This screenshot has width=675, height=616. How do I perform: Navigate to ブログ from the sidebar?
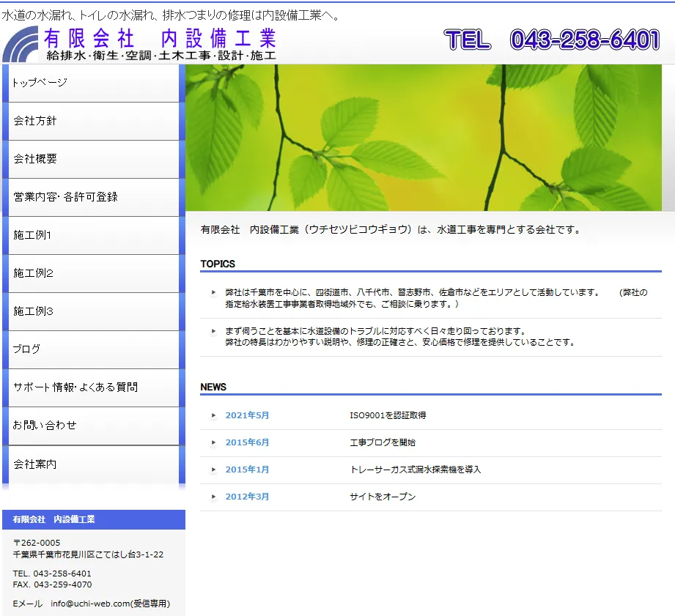(x=93, y=349)
